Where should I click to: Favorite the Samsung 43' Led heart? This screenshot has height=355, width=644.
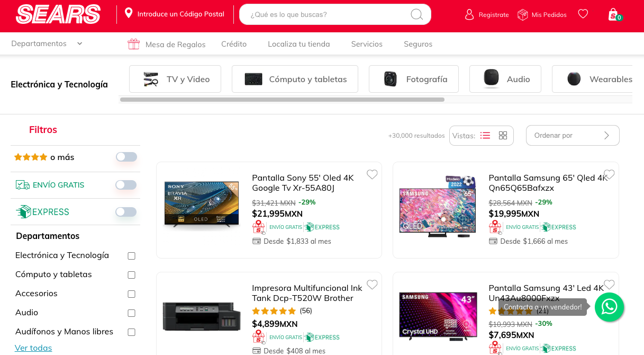(x=610, y=285)
